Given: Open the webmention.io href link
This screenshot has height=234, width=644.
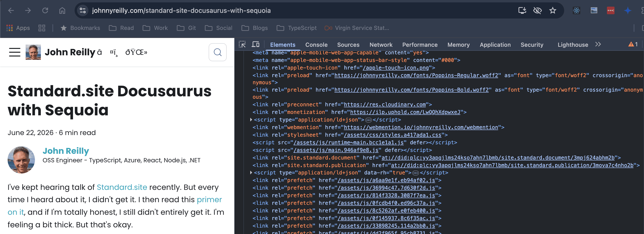Looking at the screenshot, I should tap(421, 127).
